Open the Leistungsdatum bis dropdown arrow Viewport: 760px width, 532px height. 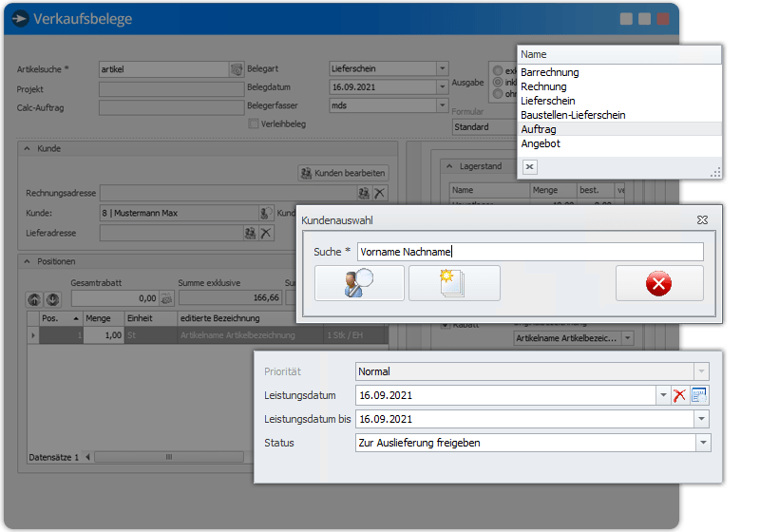coord(701,419)
